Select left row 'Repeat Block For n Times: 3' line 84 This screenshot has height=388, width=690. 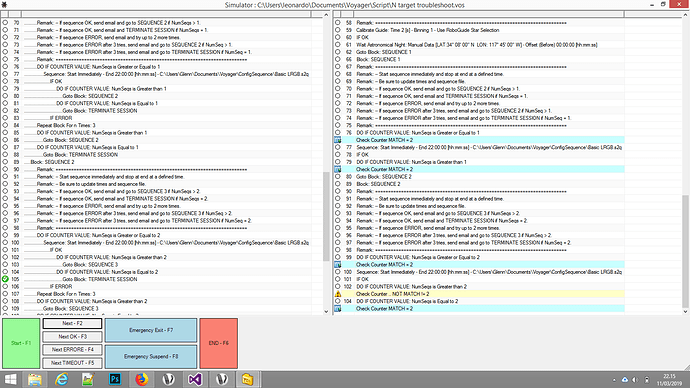point(167,125)
